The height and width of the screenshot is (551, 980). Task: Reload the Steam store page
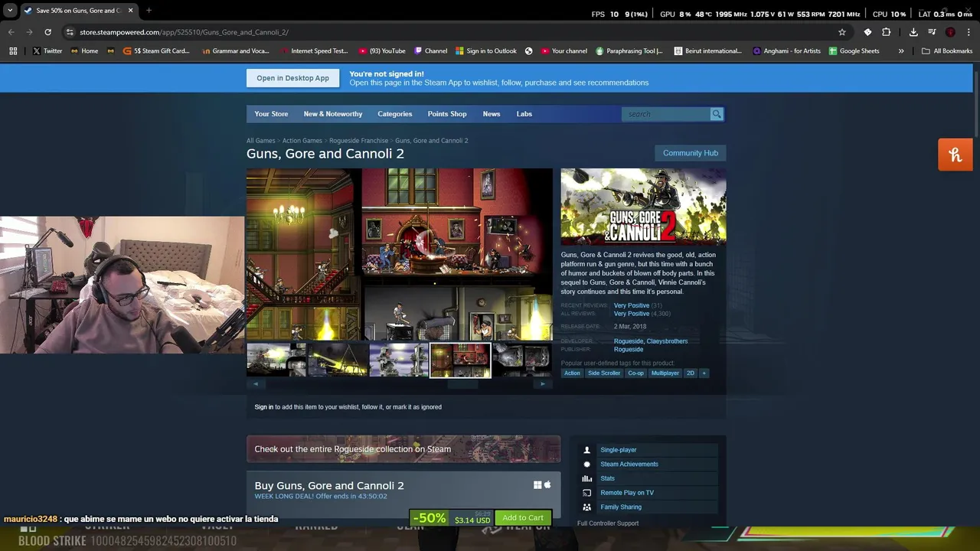47,32
